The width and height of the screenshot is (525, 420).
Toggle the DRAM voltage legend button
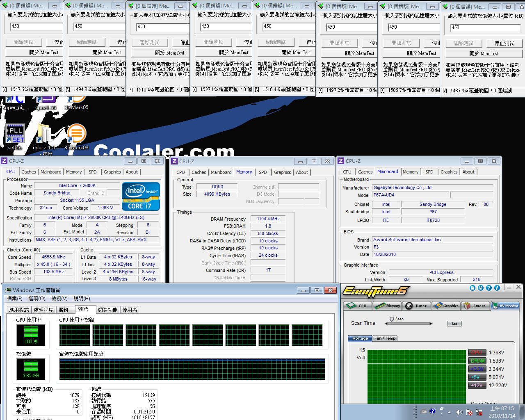pos(477,361)
